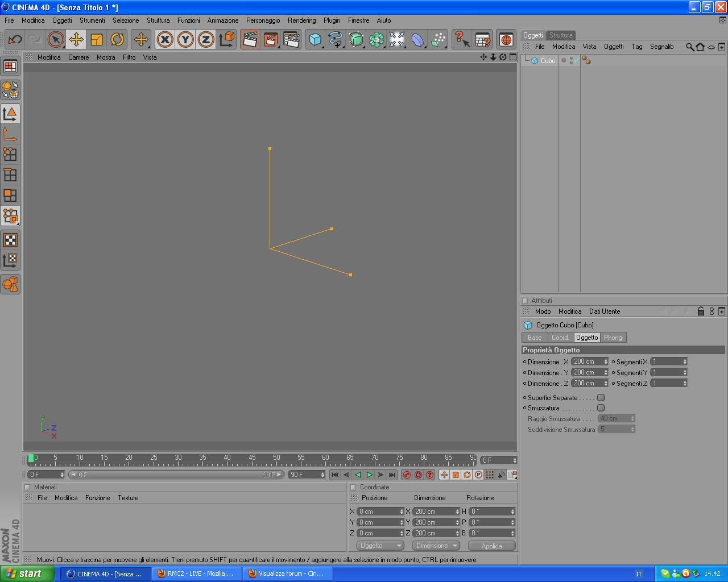Toggle the X axis lock icon
The image size is (728, 582).
[165, 39]
